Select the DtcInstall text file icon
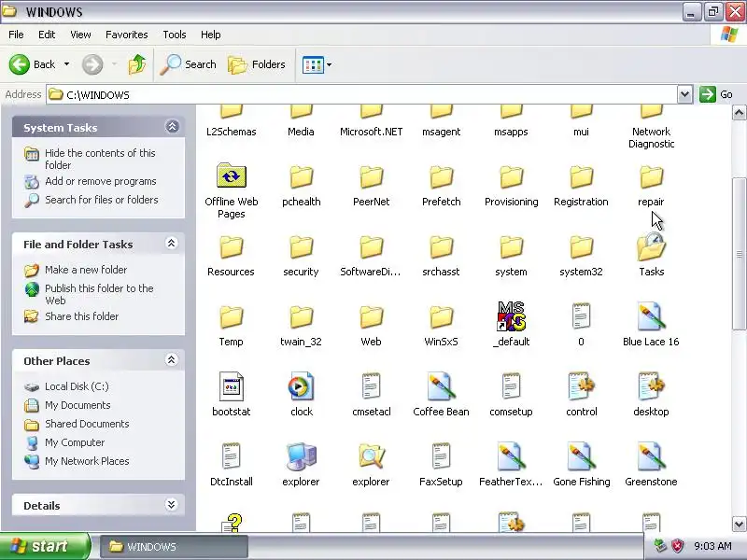This screenshot has height=560, width=747. click(x=231, y=456)
